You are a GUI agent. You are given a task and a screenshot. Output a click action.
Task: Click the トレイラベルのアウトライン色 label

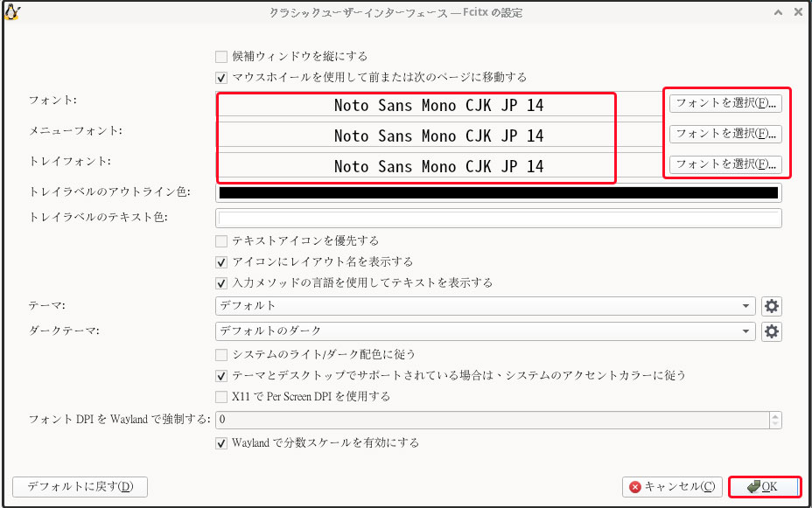tap(109, 192)
